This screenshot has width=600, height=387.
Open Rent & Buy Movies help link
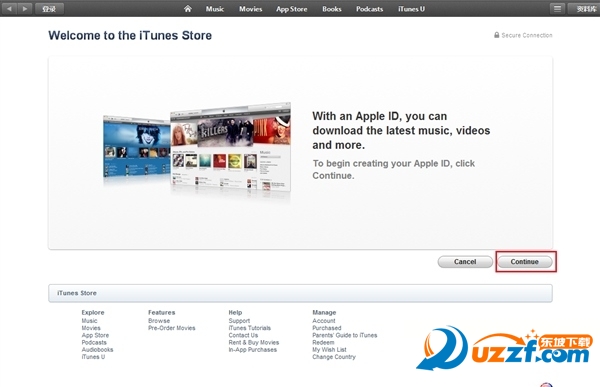(254, 343)
